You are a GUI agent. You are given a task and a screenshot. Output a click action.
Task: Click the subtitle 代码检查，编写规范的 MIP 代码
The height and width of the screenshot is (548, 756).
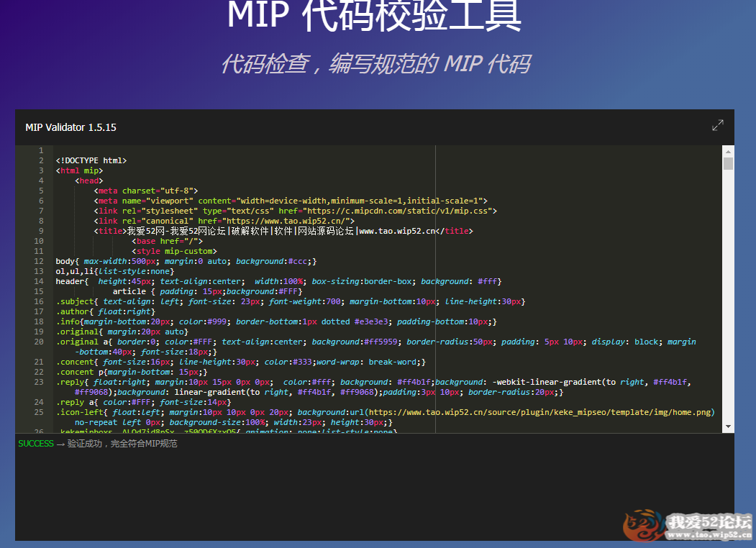coord(376,63)
